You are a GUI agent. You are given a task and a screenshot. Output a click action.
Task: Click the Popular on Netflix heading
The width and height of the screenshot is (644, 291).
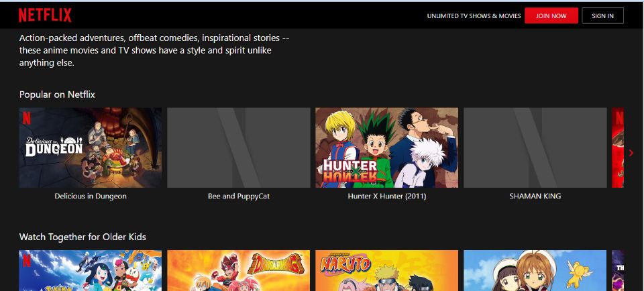(x=57, y=95)
